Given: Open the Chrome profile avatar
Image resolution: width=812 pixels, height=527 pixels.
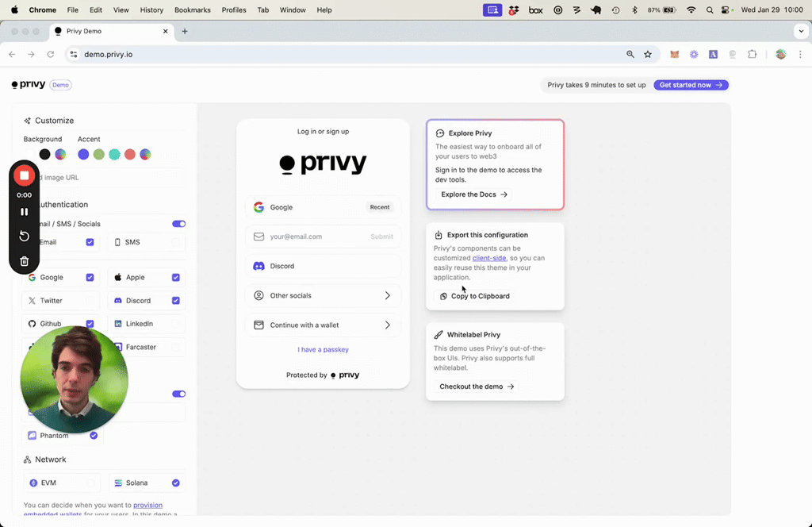Looking at the screenshot, I should coord(781,54).
